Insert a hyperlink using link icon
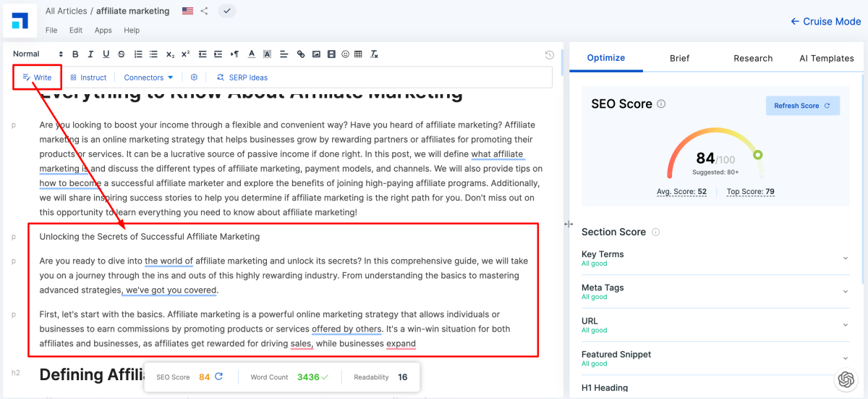 tap(301, 54)
